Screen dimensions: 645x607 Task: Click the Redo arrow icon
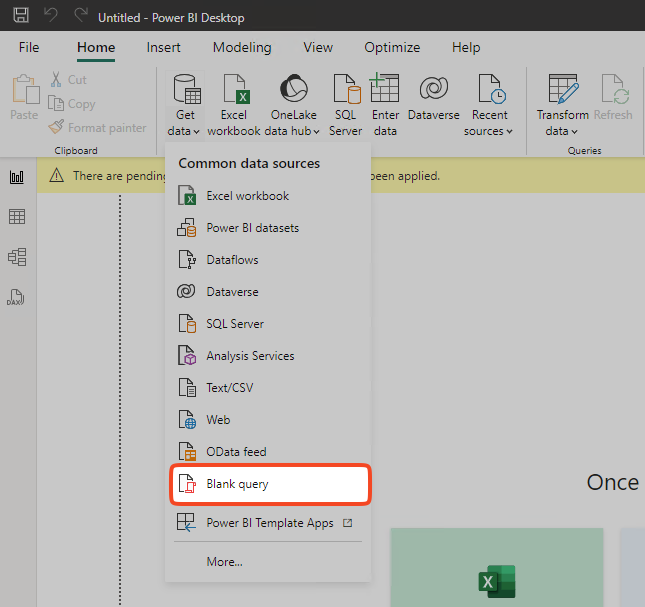pos(81,15)
